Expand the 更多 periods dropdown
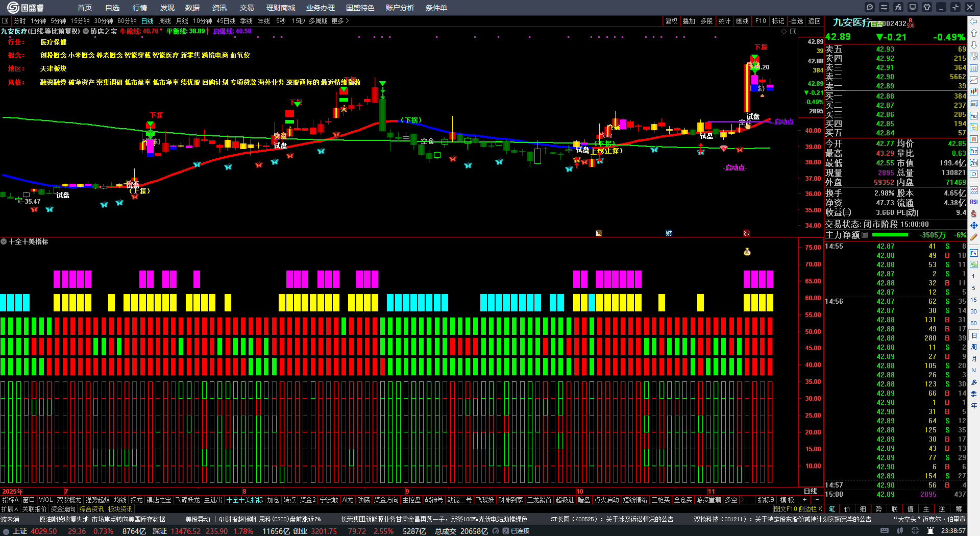Image resolution: width=980 pixels, height=536 pixels. (340, 21)
